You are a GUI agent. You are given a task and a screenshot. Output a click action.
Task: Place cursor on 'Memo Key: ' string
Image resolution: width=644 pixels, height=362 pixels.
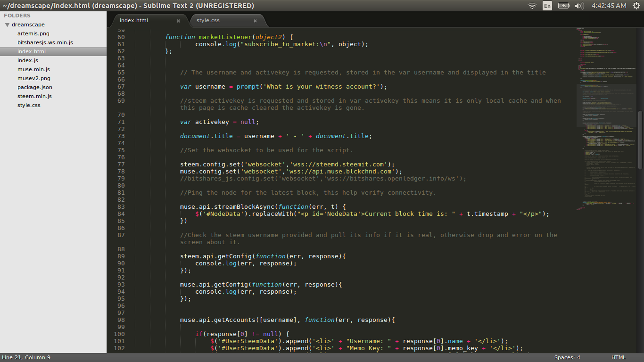pos(368,348)
